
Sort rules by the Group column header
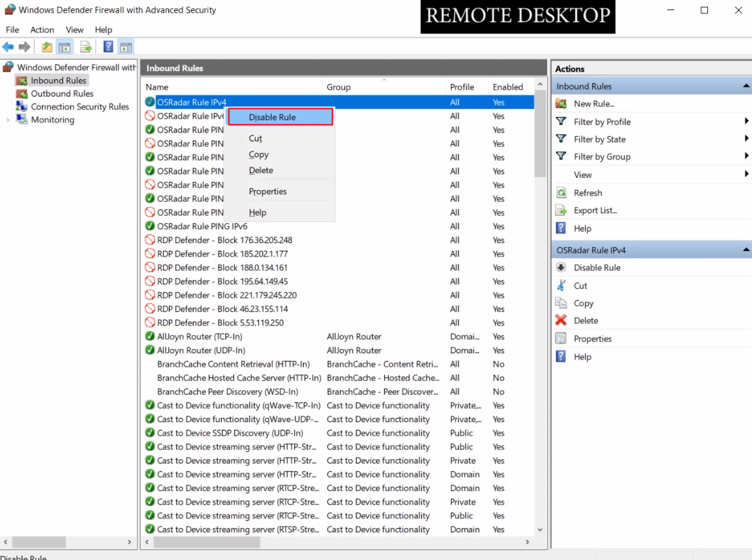click(x=383, y=87)
